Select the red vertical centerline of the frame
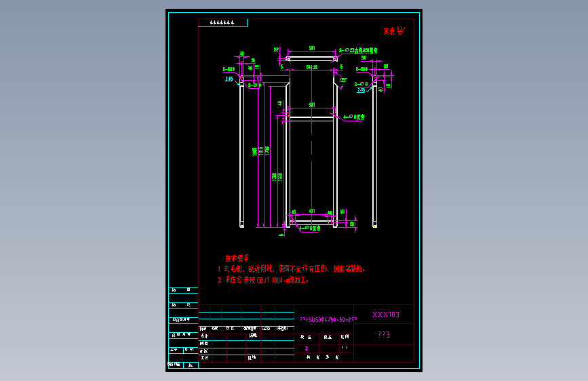588x381 pixels. [311, 148]
